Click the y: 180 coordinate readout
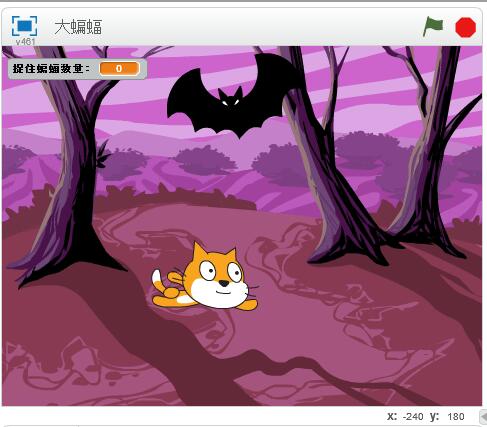 coord(447,416)
